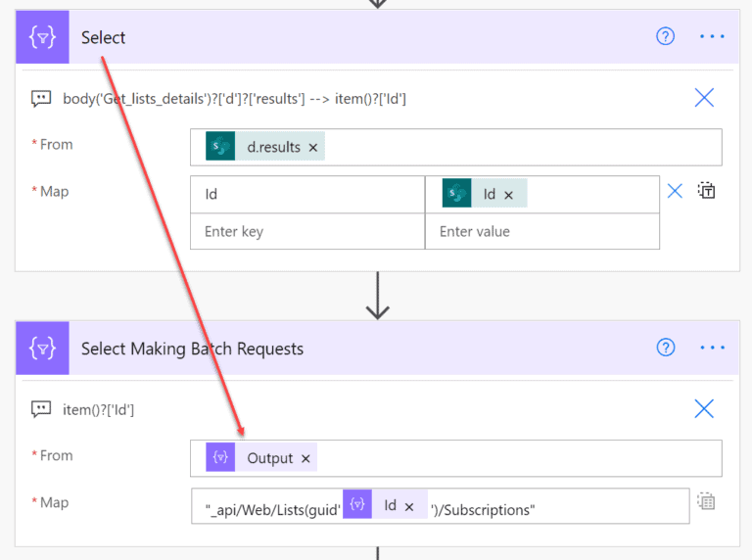
Task: Click the data operation icon on the Output token
Action: click(x=220, y=457)
